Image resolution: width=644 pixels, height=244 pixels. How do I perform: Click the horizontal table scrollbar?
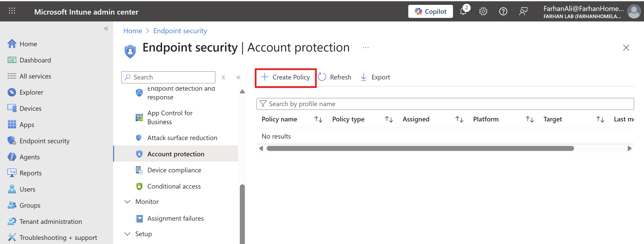click(420, 148)
